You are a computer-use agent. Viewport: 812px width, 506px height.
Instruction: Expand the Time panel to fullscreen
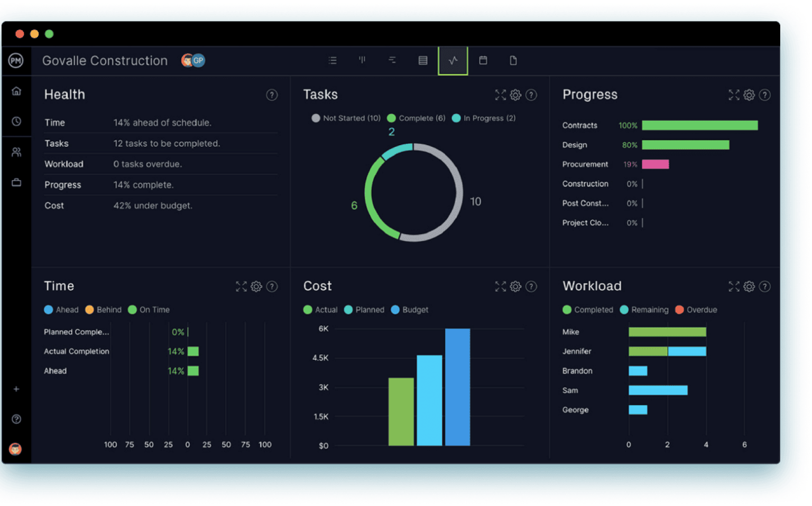click(x=241, y=286)
